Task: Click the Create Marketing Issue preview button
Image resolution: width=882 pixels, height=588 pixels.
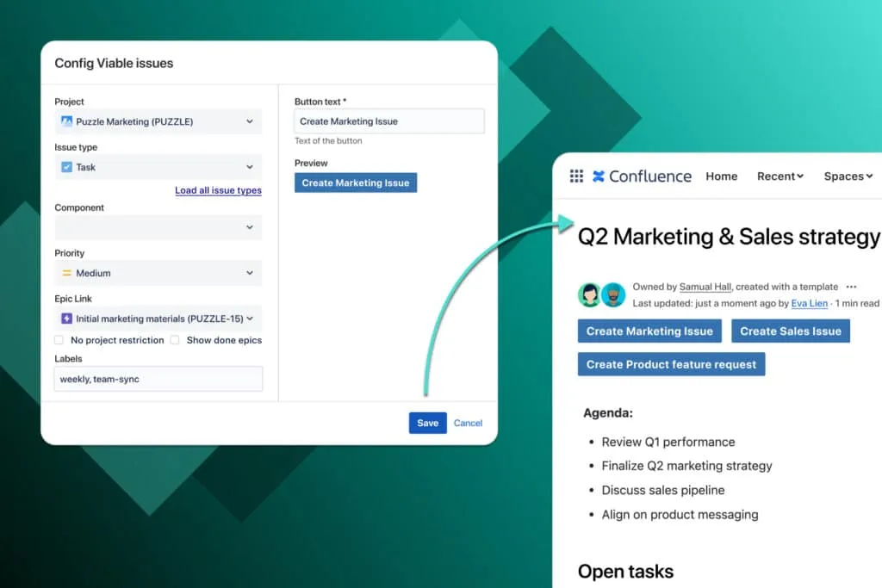Action: tap(356, 183)
